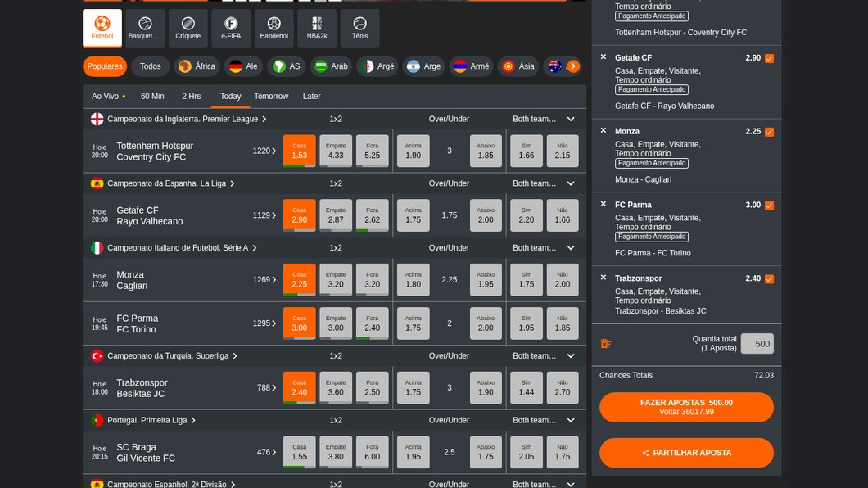Select the Populares filter
The height and width of the screenshot is (488, 868).
point(105,66)
